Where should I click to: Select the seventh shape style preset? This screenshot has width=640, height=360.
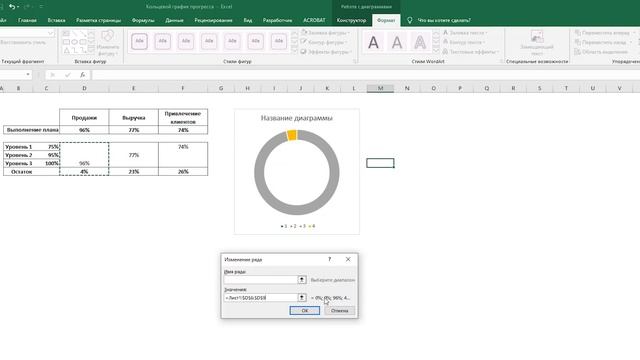pos(279,41)
